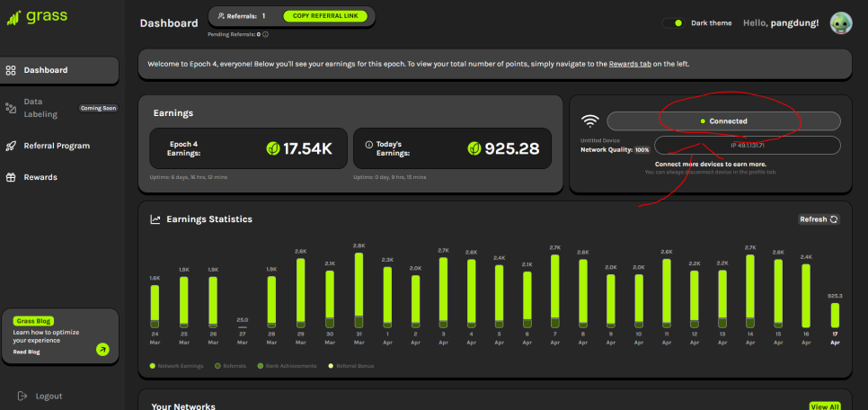
Task: Open Read Blog link
Action: coord(27,352)
